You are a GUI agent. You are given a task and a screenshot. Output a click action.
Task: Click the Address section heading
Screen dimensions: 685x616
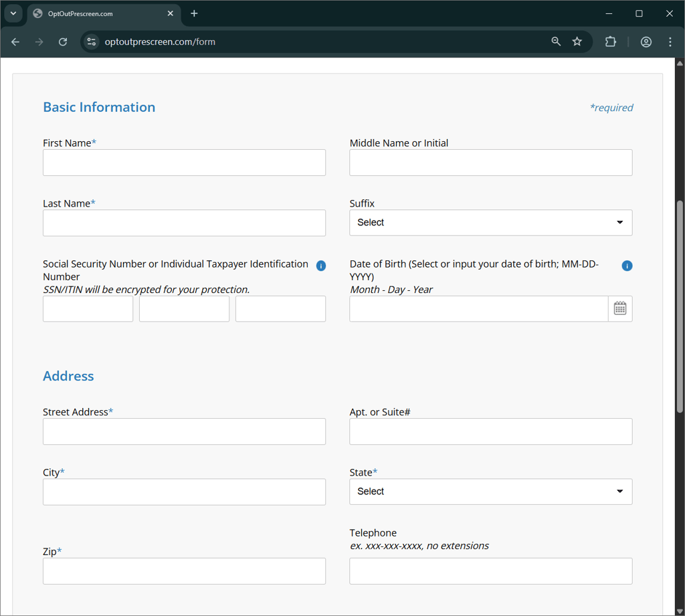[x=68, y=376]
